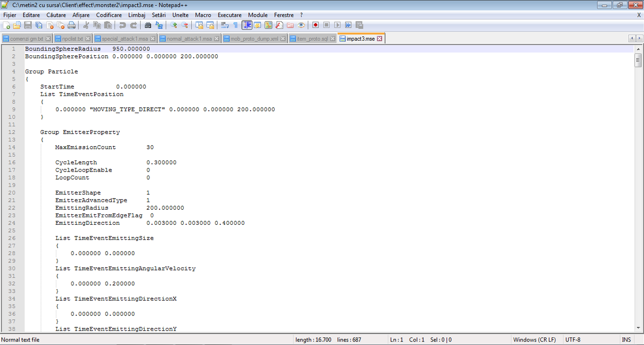Image resolution: width=644 pixels, height=345 pixels.
Task: Click the Open file folder icon
Action: pyautogui.click(x=17, y=25)
